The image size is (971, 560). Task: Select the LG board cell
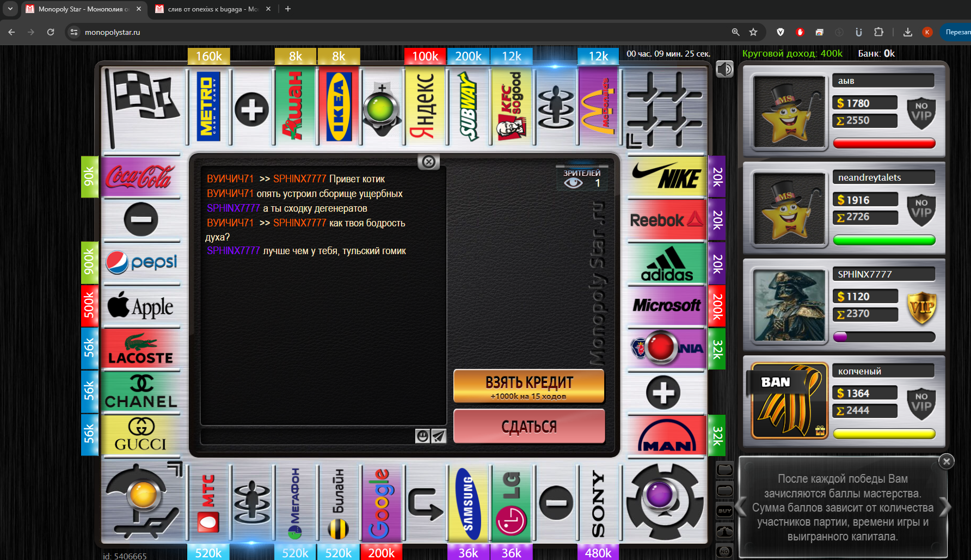click(512, 503)
